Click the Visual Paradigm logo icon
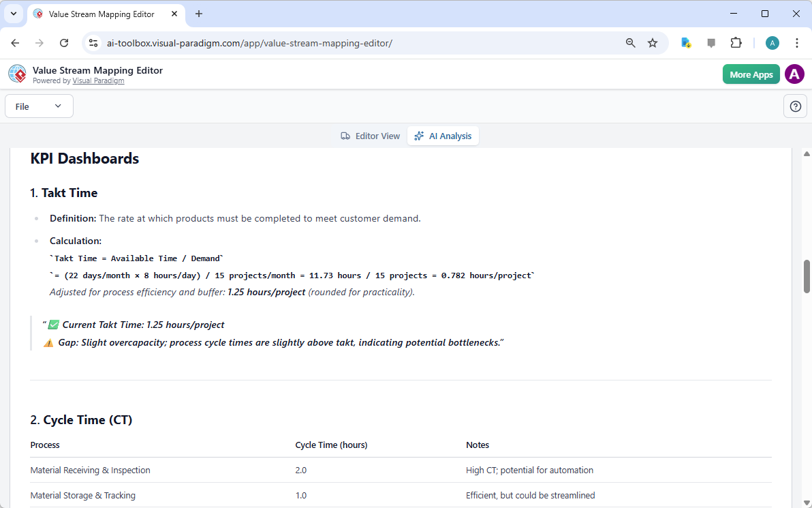This screenshot has height=508, width=812. (x=17, y=74)
